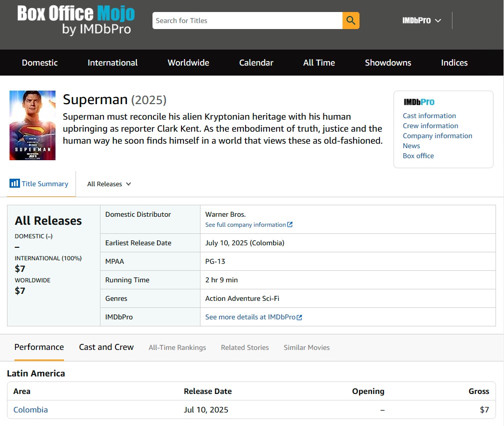Click the Area column header
Screen dimensions: 504x426
(x=22, y=391)
